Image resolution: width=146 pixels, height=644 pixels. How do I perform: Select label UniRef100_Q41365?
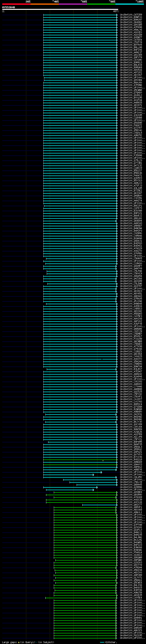[x=131, y=55]
